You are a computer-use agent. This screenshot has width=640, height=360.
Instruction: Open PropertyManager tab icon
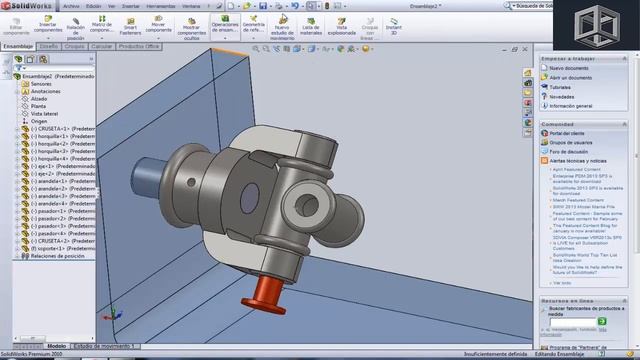tap(31, 59)
